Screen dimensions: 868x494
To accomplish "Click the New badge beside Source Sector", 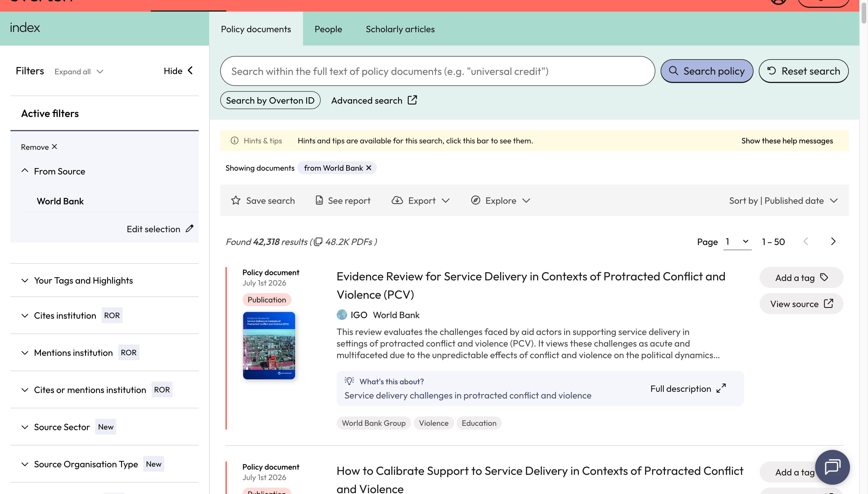I will point(105,427).
